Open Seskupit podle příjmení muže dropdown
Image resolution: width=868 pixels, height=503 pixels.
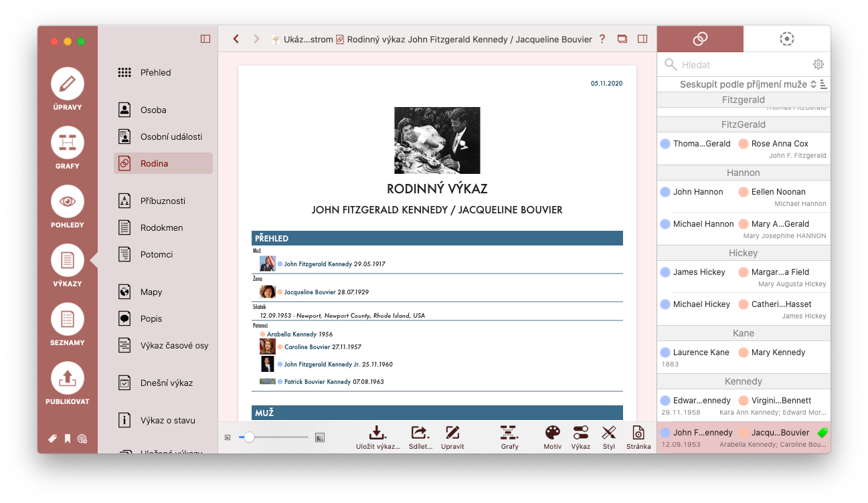(x=748, y=84)
